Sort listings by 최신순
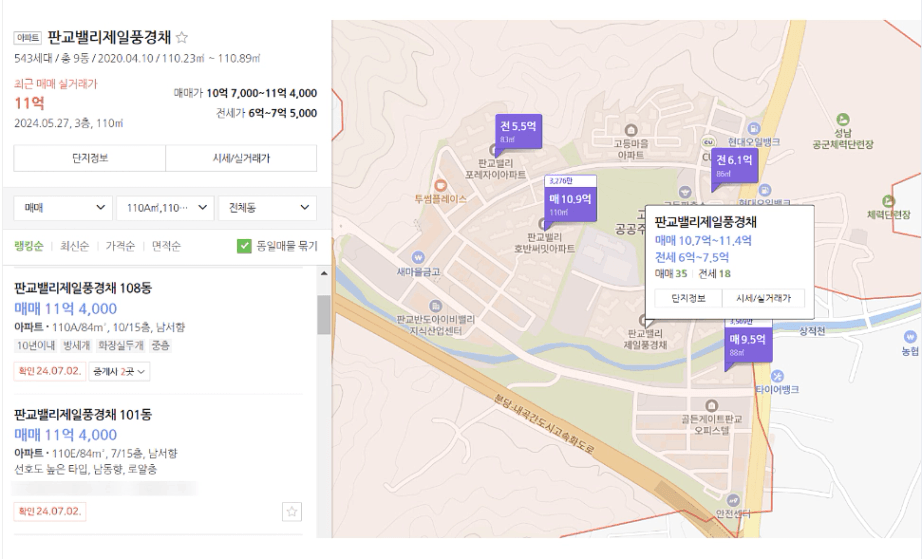The width and height of the screenshot is (922, 559). pos(74,246)
